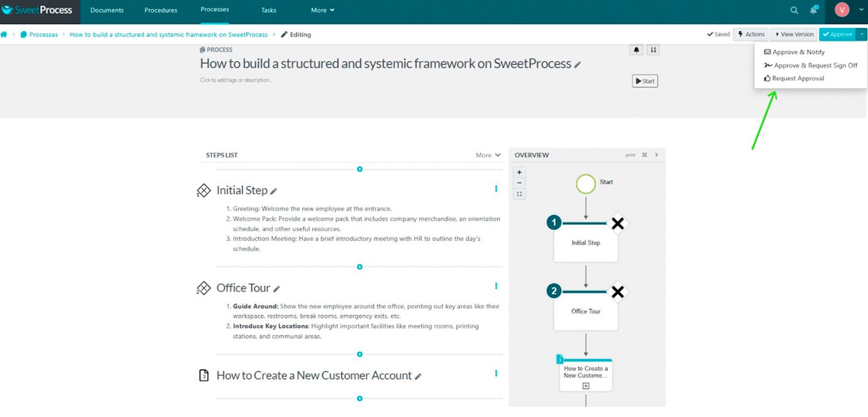Open the Processes breadcrumb link
The width and height of the screenshot is (868, 417).
pos(43,34)
